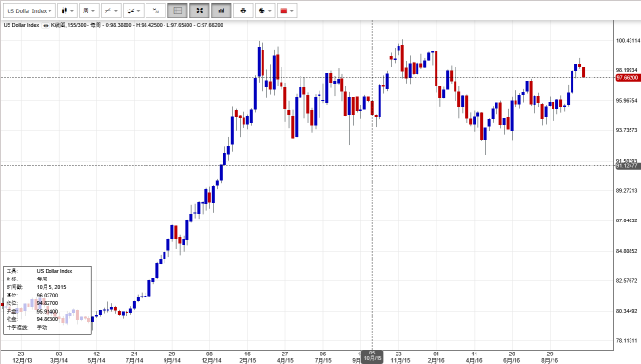Toggle the eye visibility icon beside US Dollar Index

click(x=46, y=25)
